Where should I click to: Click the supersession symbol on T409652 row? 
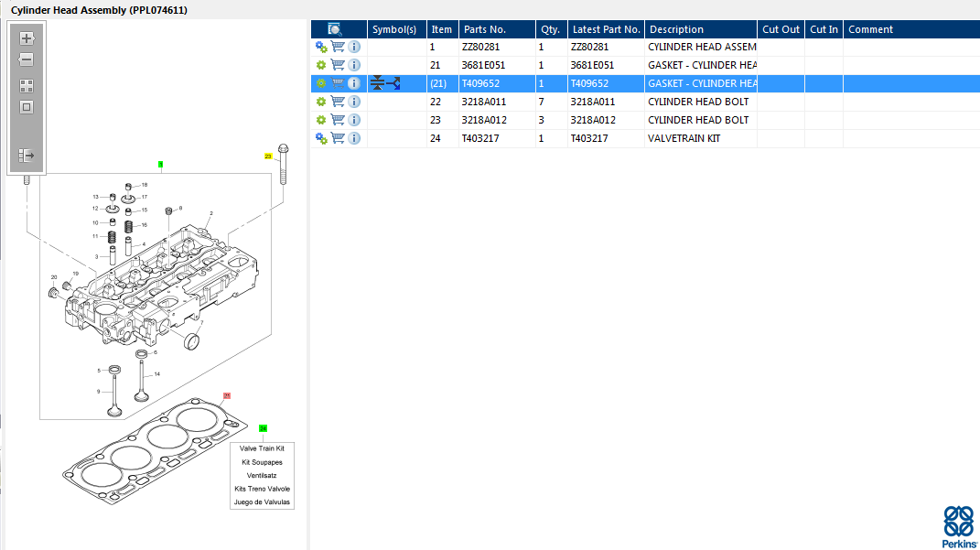click(385, 83)
